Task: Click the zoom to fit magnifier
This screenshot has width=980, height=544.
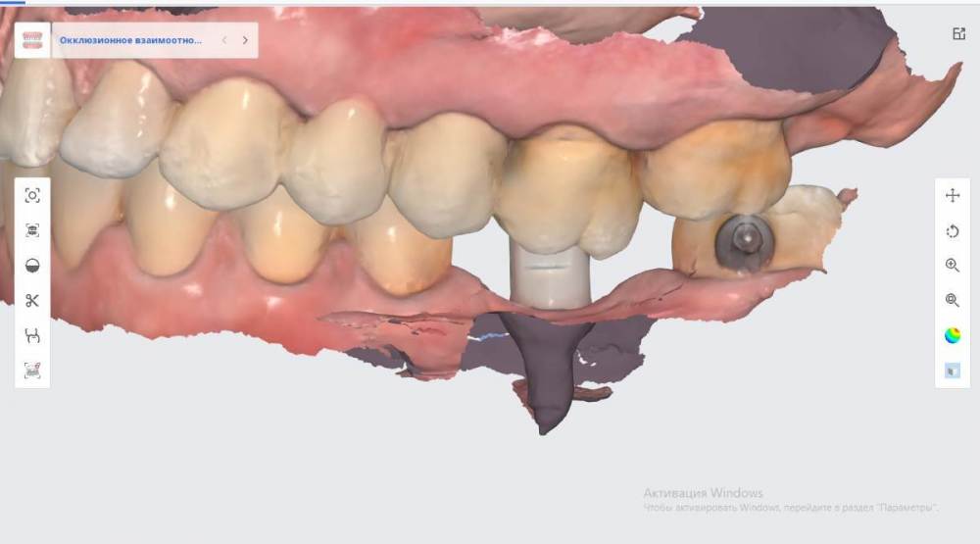Action: pyautogui.click(x=953, y=301)
